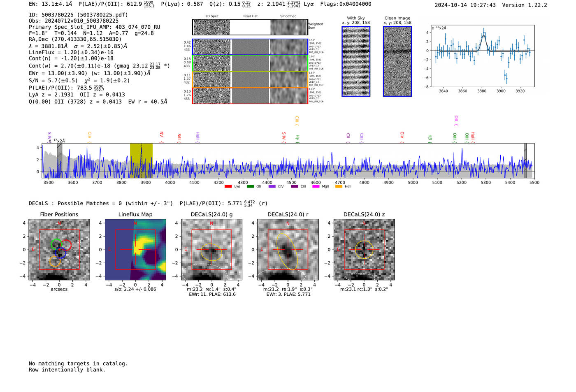Select the blue-outlined 2D fiber spectrum row
This screenshot has width=576, height=392.
click(x=250, y=47)
